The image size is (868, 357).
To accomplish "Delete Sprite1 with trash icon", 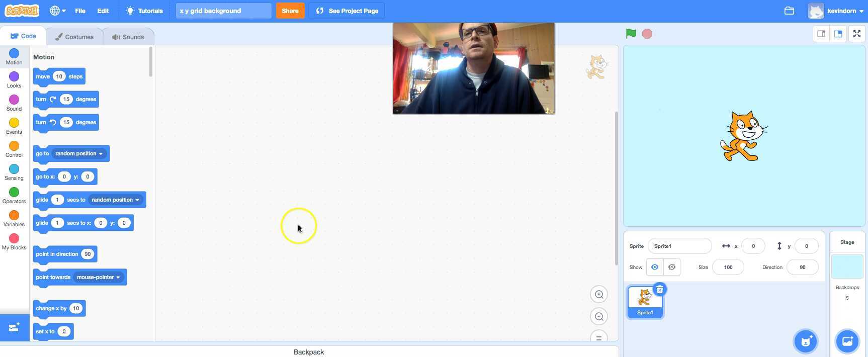I will point(660,289).
